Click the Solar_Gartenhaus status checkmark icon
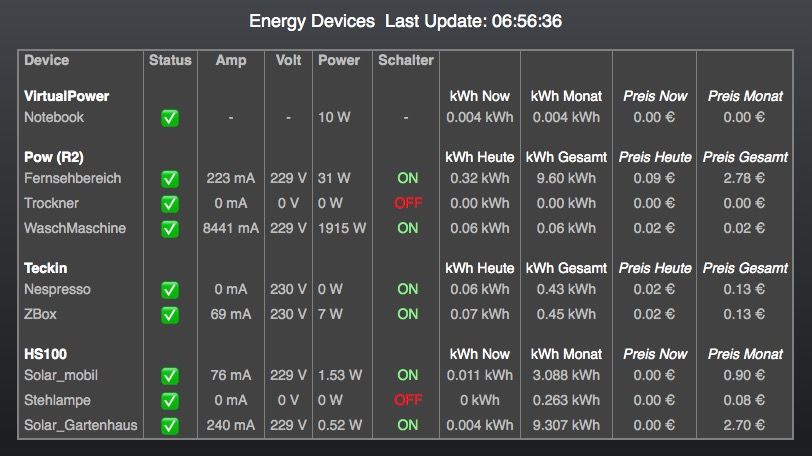Screen dimensions: 812x456 click(x=170, y=426)
